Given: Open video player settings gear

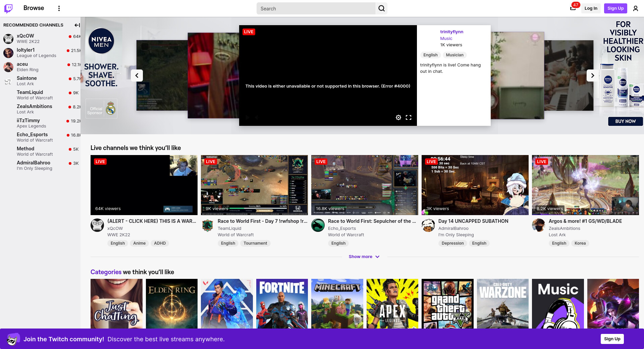Looking at the screenshot, I should point(398,117).
